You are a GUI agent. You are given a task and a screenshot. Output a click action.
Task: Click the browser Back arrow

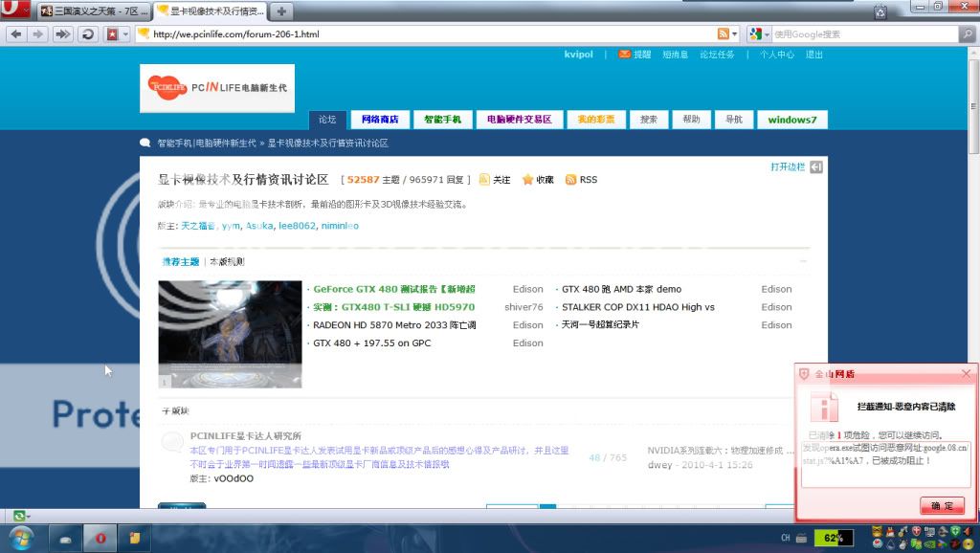pos(15,33)
